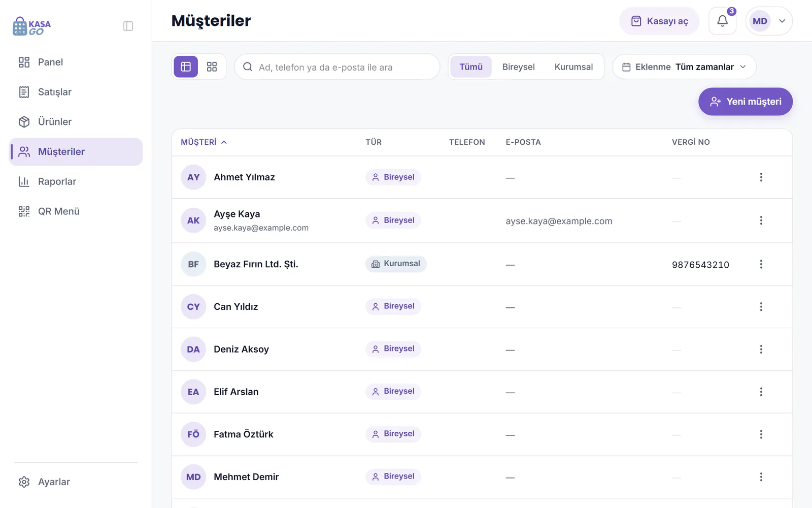Open row actions for Fatma Öztürk
Screen dimensions: 812x508
pos(761,434)
